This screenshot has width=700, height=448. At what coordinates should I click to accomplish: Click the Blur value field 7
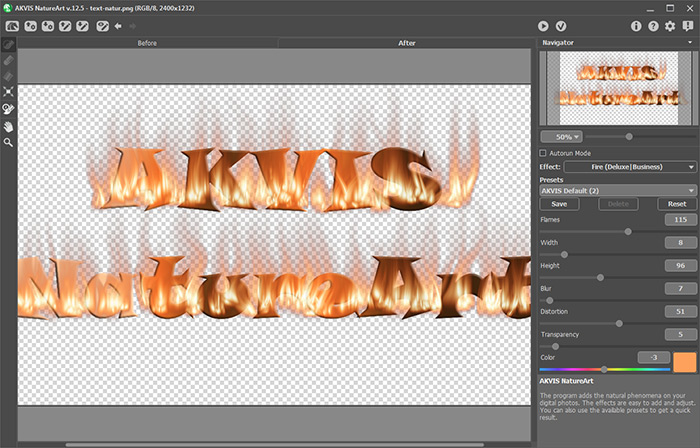point(680,289)
